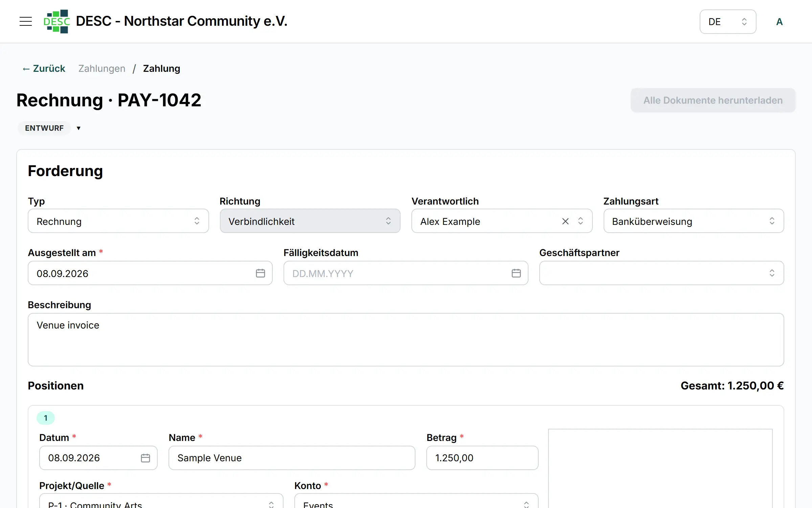Open the Richtung dropdown showing Verbindlichkeit
The height and width of the screenshot is (508, 812).
(x=310, y=221)
